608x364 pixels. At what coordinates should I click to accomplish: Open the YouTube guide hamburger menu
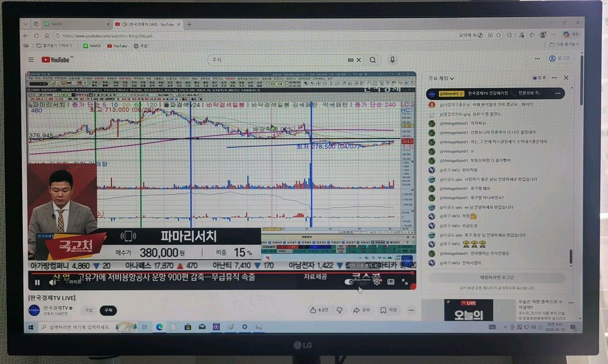coord(31,60)
